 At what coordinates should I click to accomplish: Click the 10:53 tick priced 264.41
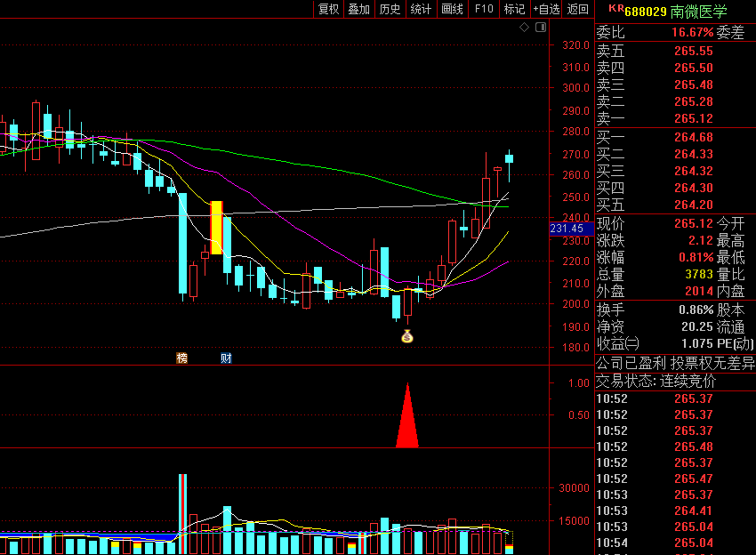675,511
